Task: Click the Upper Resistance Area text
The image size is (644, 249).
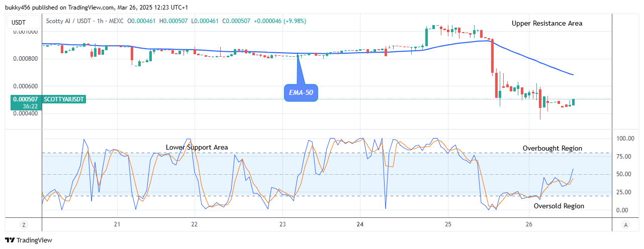Action: coord(547,23)
